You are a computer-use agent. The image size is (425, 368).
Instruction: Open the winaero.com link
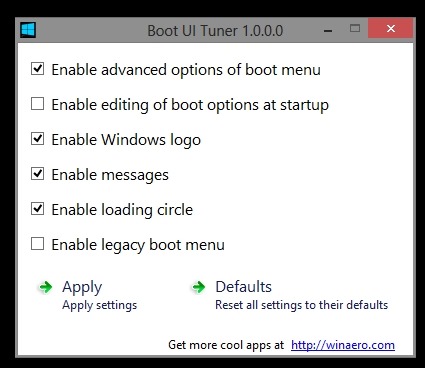point(343,345)
